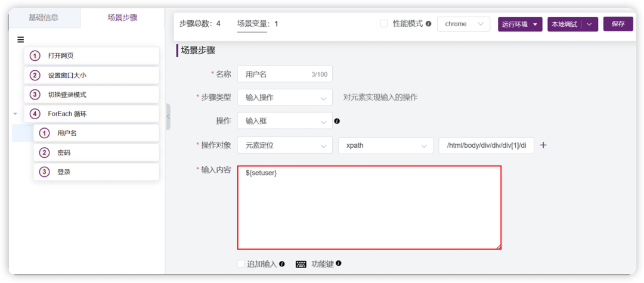
Task: Click info icon next to 性能模式
Action: click(428, 24)
